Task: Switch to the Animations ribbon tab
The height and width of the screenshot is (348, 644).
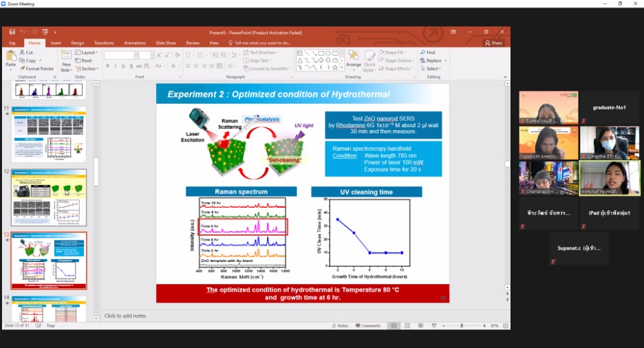Action: [135, 43]
